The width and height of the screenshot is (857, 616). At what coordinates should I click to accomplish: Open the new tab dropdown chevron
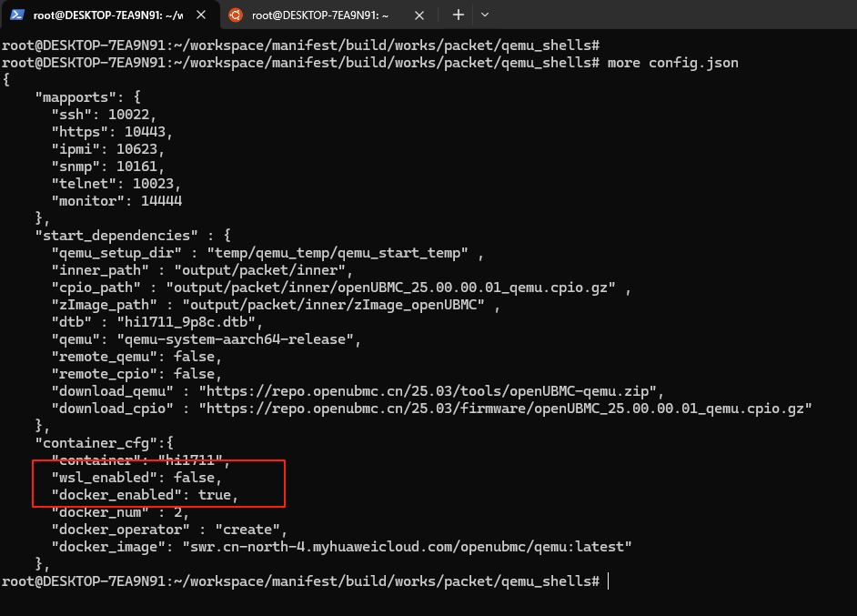(x=485, y=15)
